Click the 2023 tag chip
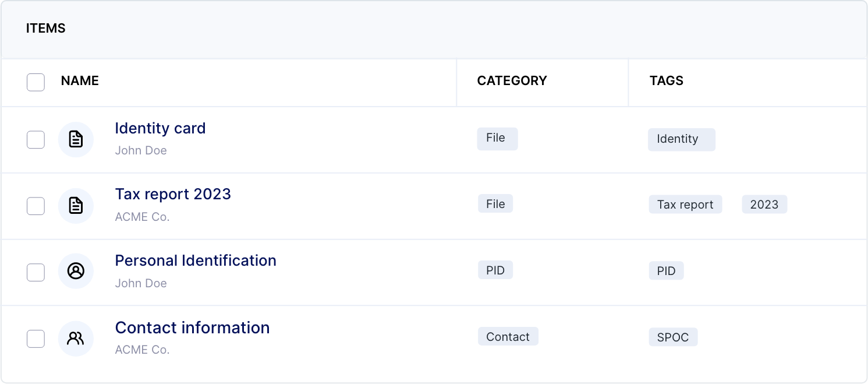 coord(764,205)
